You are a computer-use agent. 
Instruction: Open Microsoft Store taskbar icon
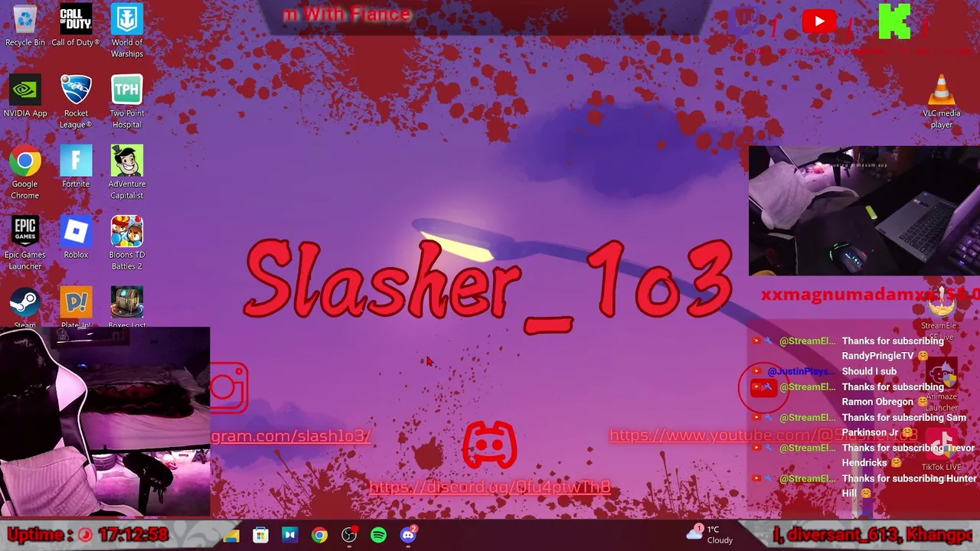pyautogui.click(x=260, y=535)
